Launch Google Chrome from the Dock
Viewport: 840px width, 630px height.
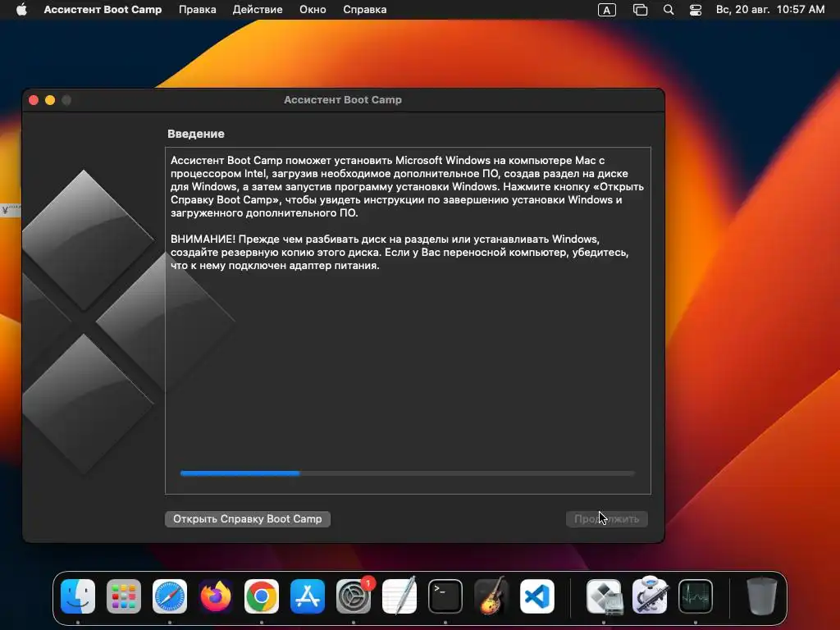tap(262, 596)
